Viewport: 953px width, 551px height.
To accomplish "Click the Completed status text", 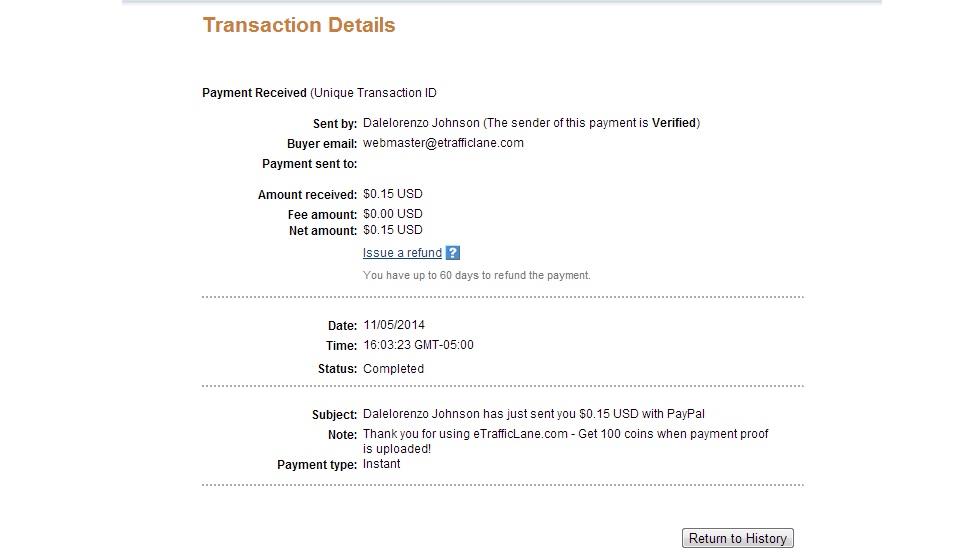I will [x=393, y=369].
